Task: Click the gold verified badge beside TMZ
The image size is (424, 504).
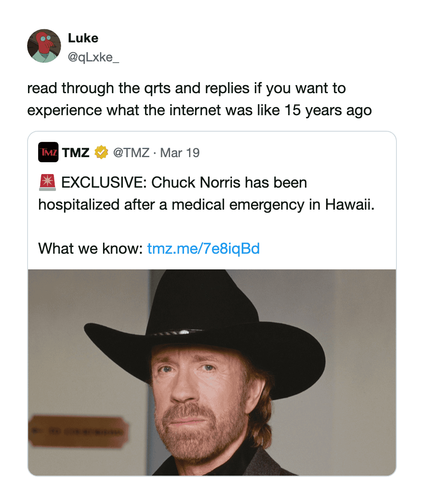Action: tap(101, 152)
